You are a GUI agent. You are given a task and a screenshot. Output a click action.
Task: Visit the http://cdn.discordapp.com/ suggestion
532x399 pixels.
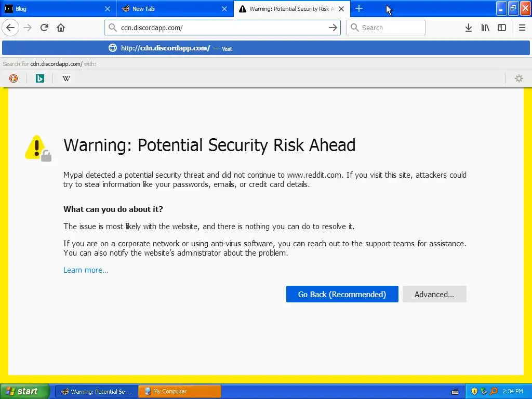265,48
